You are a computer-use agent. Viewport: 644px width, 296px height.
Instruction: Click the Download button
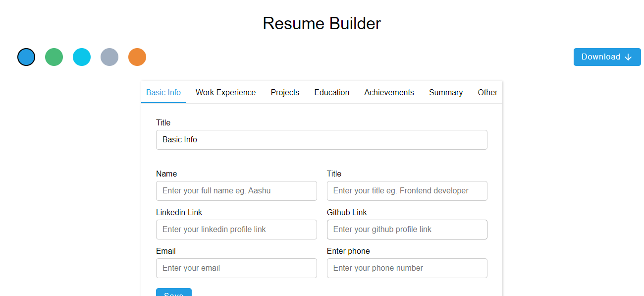coord(607,57)
